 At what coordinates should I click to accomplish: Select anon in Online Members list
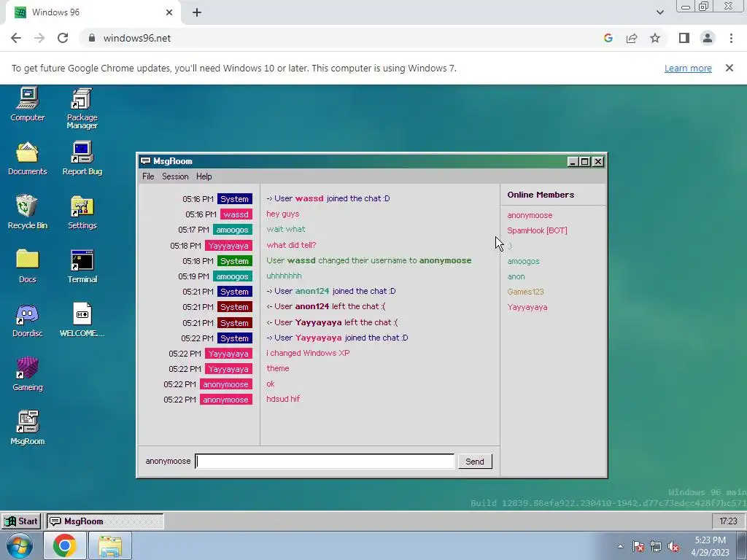516,276
